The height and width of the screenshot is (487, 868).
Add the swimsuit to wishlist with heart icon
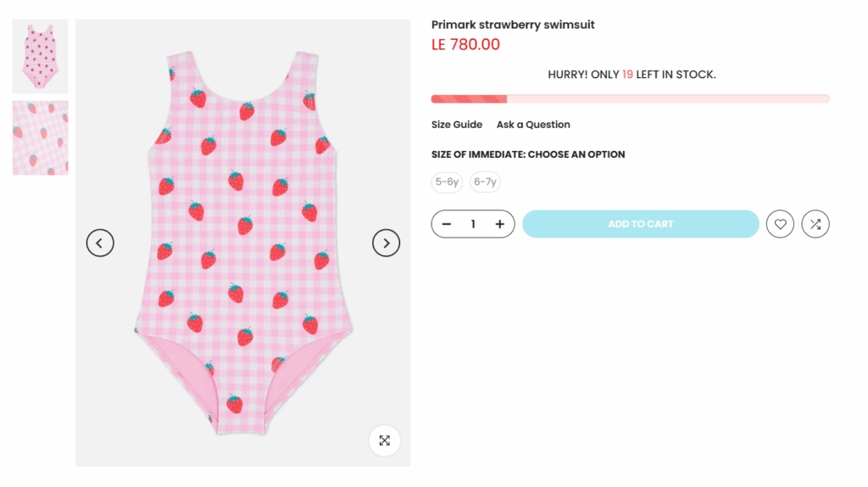(x=780, y=224)
